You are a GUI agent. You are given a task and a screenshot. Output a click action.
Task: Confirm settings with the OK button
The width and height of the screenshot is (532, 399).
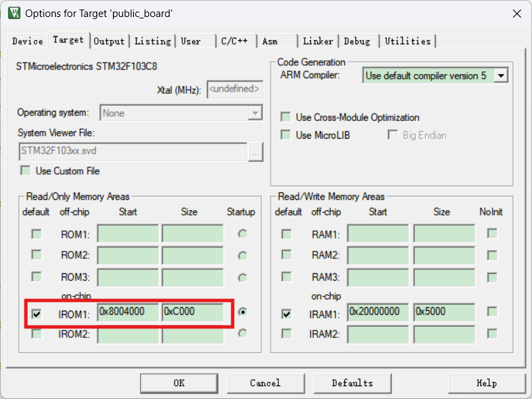[179, 383]
